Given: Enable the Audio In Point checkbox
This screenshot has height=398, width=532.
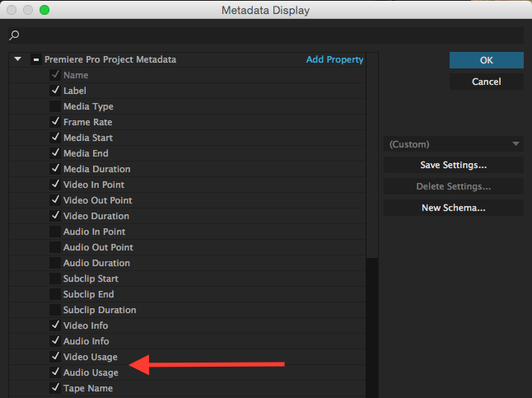Looking at the screenshot, I should [55, 232].
